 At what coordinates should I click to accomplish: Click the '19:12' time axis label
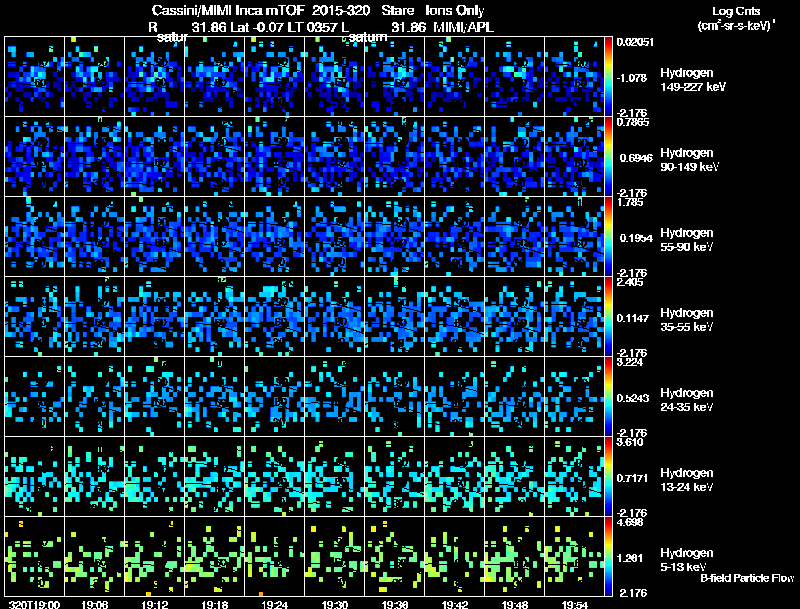tap(155, 605)
